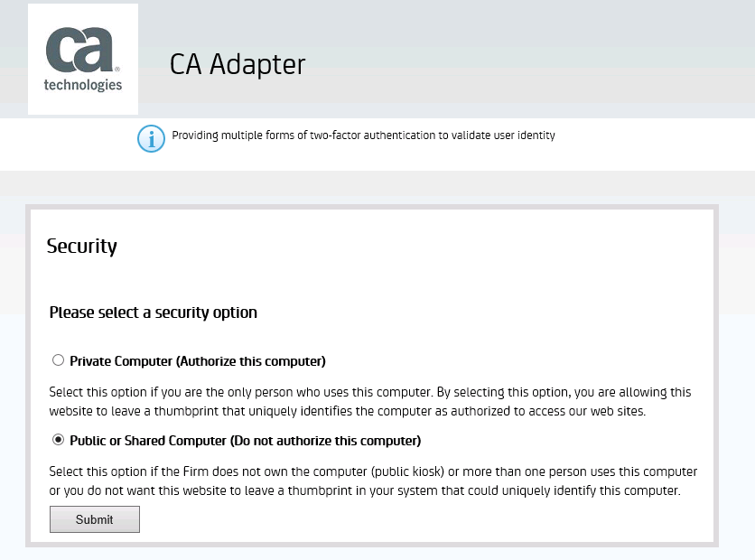Viewport: 755px width, 560px height.
Task: Click the 'Private Computer (Authorize this computer)' label
Action: tap(198, 361)
